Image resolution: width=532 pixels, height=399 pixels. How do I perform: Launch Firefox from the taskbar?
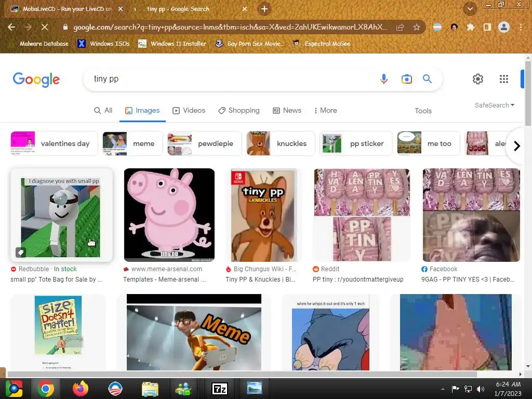81,389
